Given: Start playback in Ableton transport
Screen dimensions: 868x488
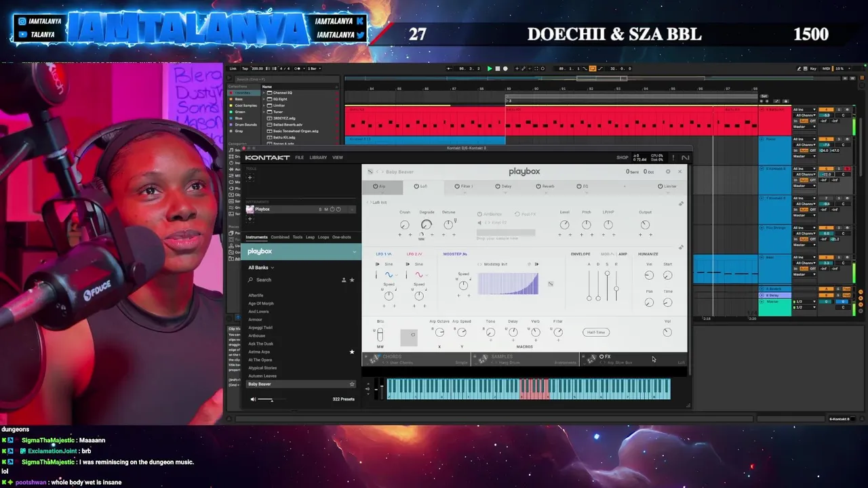Looking at the screenshot, I should click(x=490, y=68).
